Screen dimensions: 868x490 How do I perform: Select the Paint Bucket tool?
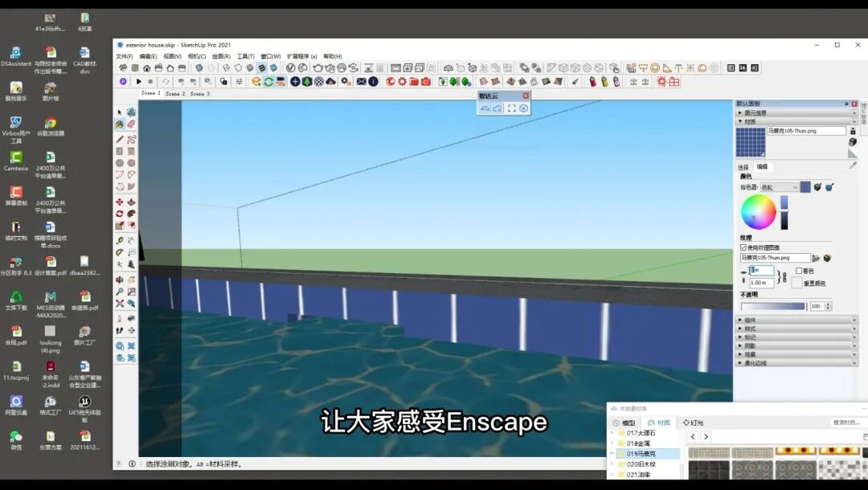pos(120,125)
